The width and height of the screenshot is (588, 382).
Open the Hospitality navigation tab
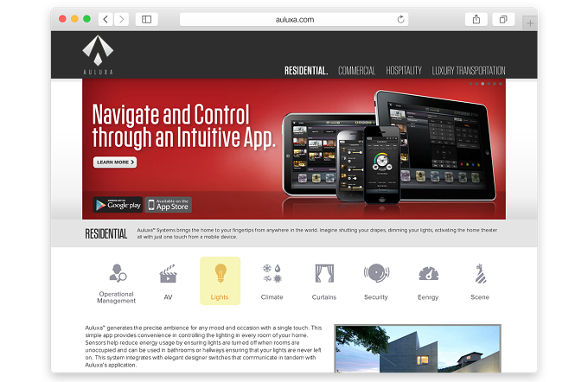tap(404, 71)
